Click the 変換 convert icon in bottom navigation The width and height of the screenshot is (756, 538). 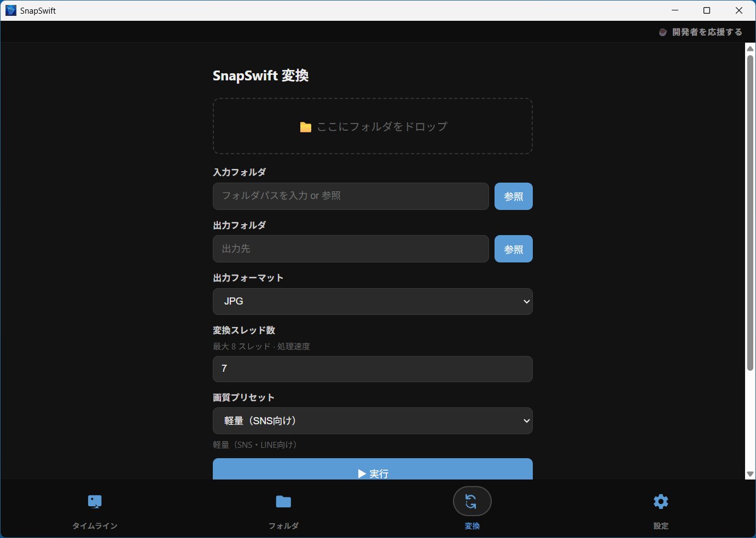pos(472,501)
